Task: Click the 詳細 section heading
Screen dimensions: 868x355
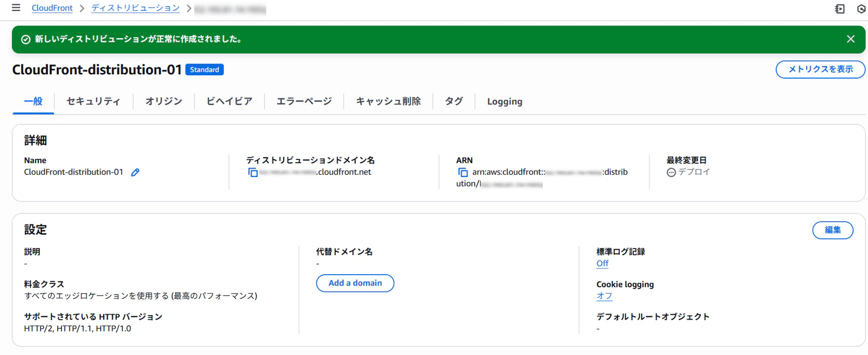Action: pos(35,140)
